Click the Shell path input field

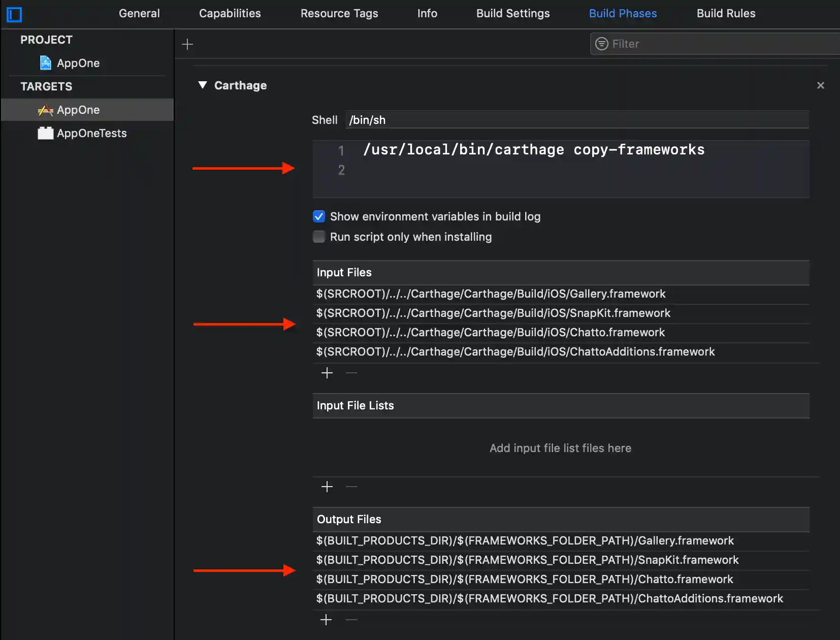tap(577, 120)
